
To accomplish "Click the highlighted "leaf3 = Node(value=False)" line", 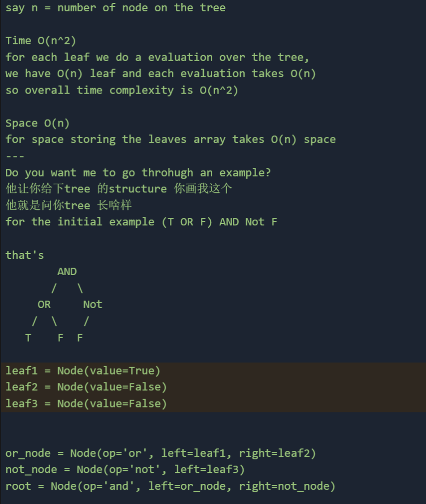I will coord(86,404).
